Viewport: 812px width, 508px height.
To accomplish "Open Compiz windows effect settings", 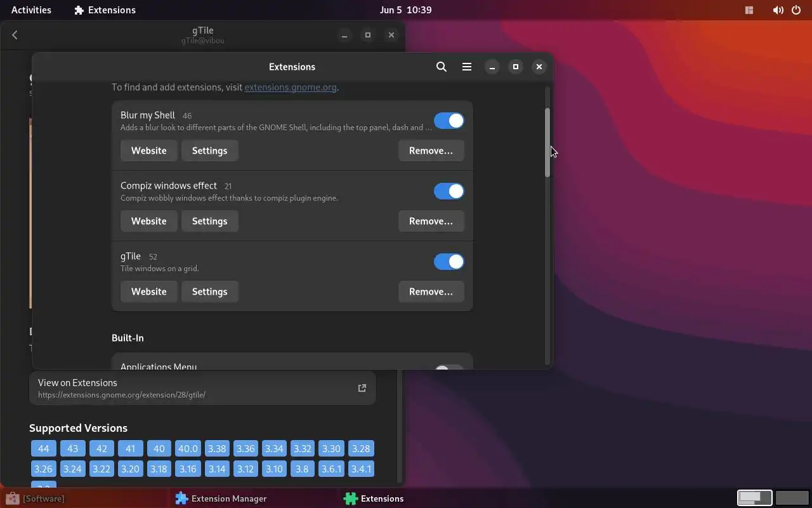I will pyautogui.click(x=209, y=221).
